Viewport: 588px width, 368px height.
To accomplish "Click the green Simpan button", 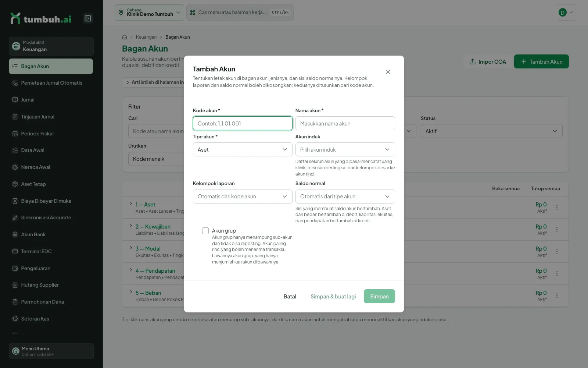I will click(x=379, y=296).
